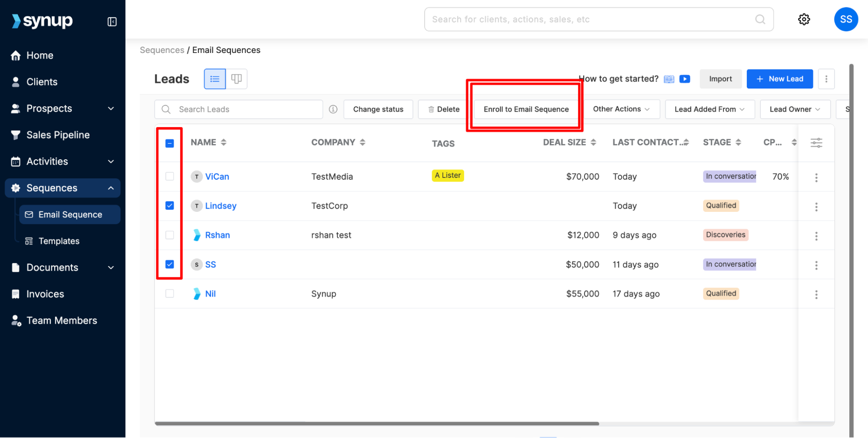Sort by Name column arrows

tap(224, 142)
